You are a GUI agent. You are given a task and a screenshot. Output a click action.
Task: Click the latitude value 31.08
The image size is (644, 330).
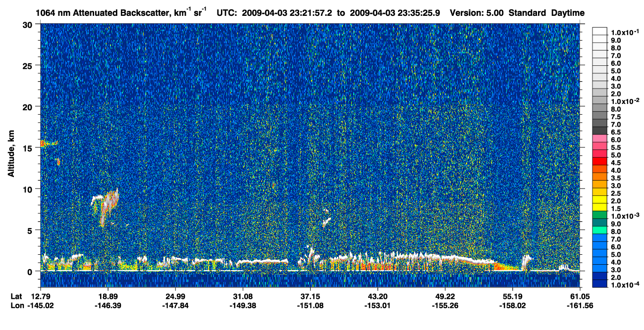point(243,296)
